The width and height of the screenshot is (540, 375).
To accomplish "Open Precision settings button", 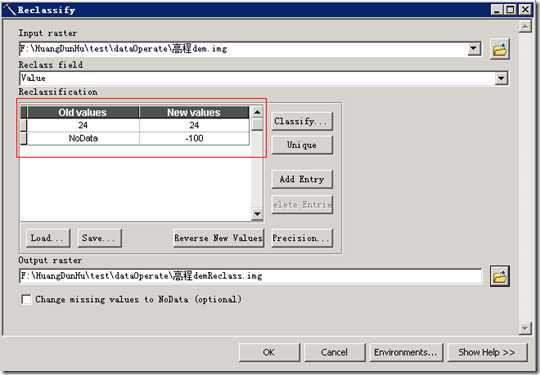I will pos(302,238).
